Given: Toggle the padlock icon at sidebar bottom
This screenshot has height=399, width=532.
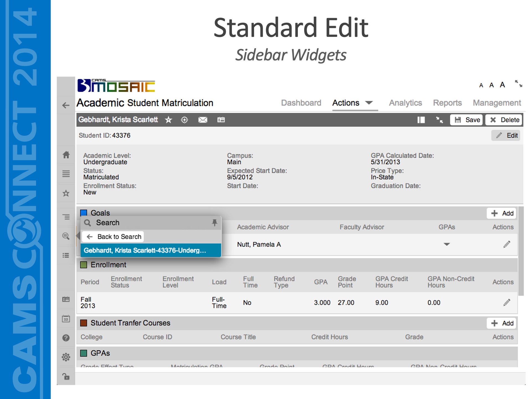Looking at the screenshot, I should (x=66, y=376).
